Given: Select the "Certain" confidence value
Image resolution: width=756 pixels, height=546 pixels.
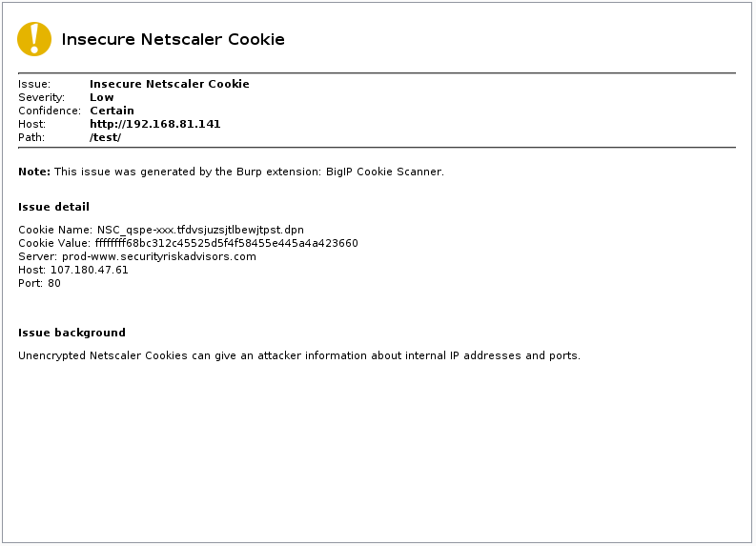Looking at the screenshot, I should pyautogui.click(x=112, y=111).
